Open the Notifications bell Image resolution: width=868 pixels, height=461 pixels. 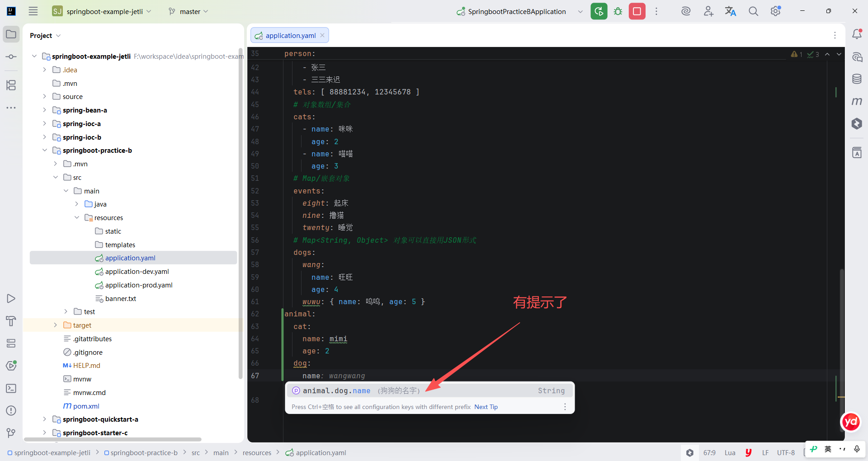(857, 34)
